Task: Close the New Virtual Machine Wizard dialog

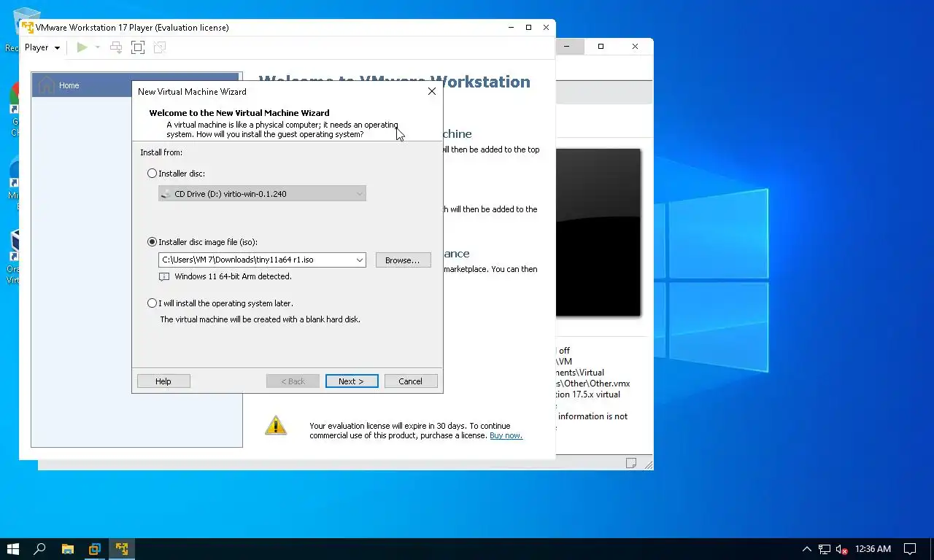Action: [431, 91]
